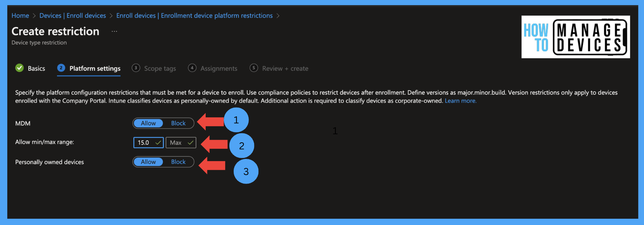Click the blue annotation circle numbered 3
This screenshot has height=225, width=644.
click(x=246, y=171)
